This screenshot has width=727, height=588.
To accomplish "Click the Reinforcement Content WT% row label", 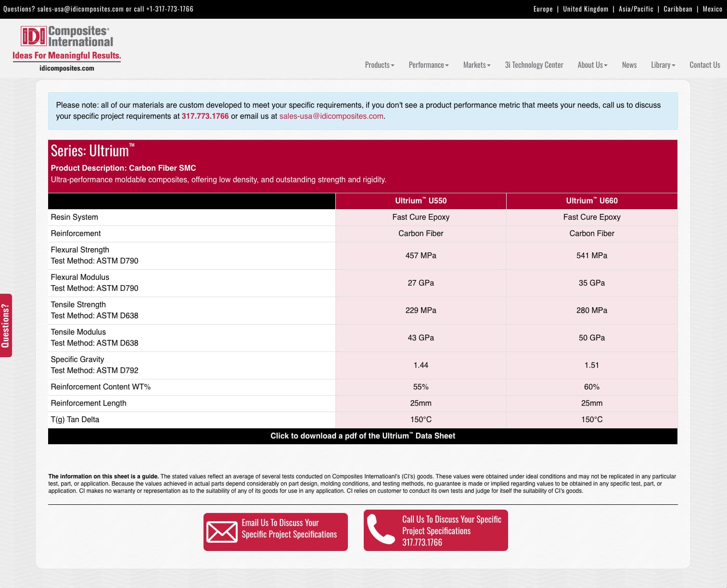I will (x=101, y=387).
